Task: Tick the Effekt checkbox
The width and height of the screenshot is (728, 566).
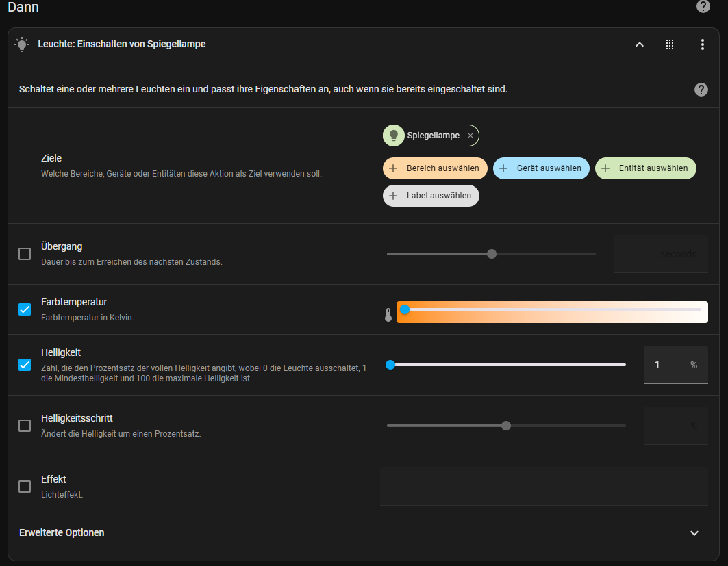Action: point(25,487)
